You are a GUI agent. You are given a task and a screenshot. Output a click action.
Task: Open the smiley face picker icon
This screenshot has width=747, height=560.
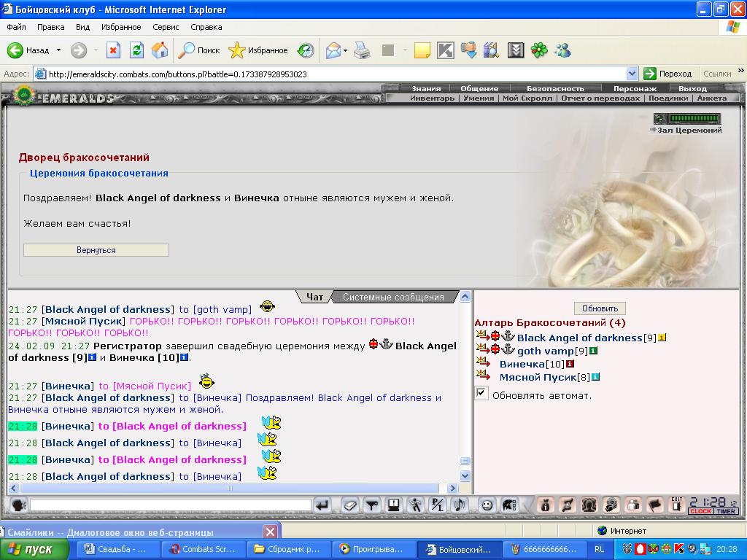pos(487,505)
